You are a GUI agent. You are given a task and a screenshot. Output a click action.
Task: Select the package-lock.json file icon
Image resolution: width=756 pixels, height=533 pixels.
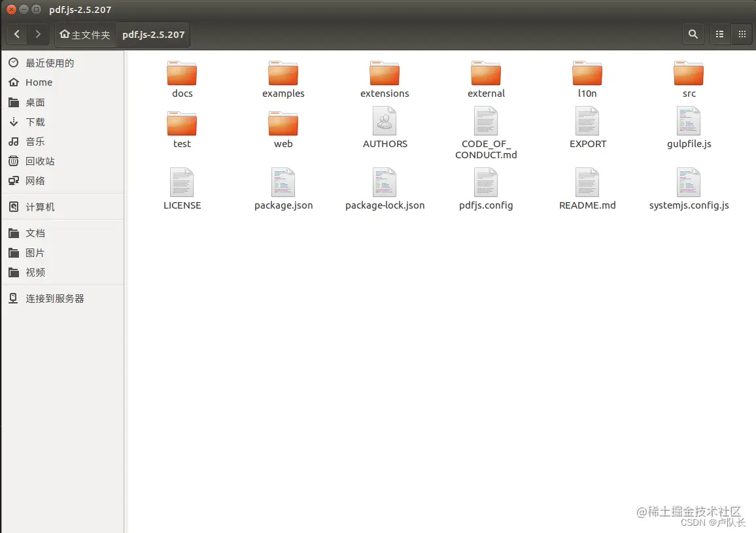point(385,182)
